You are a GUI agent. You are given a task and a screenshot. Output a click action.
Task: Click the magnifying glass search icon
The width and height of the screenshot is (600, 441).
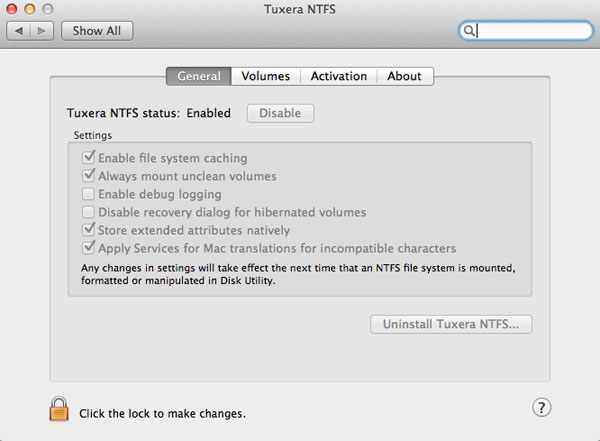tap(468, 31)
